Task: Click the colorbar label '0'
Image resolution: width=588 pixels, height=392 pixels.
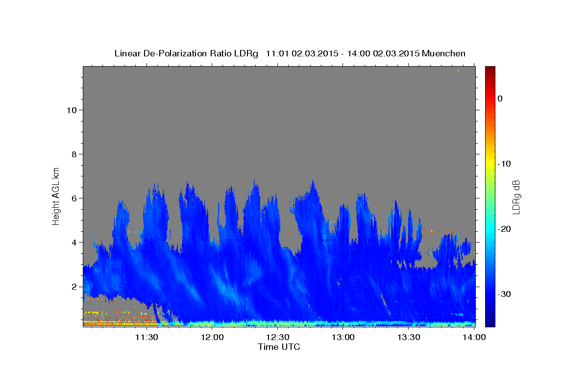Action: (500, 98)
